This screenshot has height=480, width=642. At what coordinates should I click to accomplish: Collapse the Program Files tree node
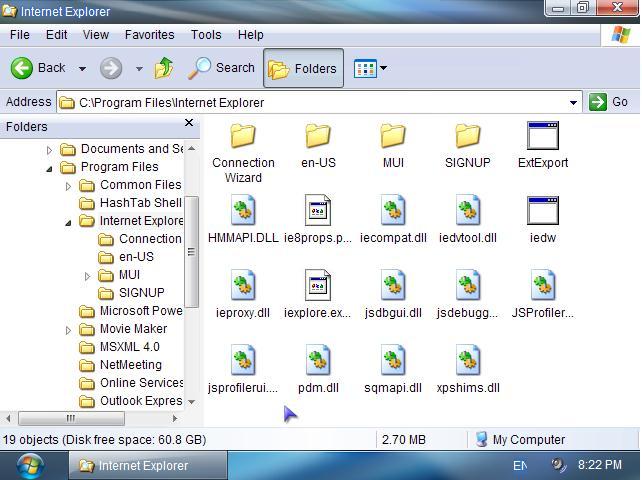coord(49,168)
